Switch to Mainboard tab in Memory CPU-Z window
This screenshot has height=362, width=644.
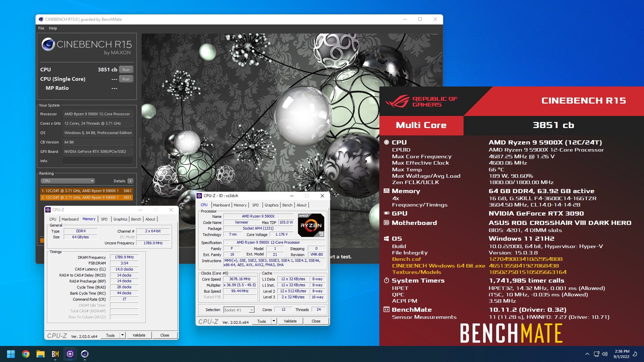70,219
